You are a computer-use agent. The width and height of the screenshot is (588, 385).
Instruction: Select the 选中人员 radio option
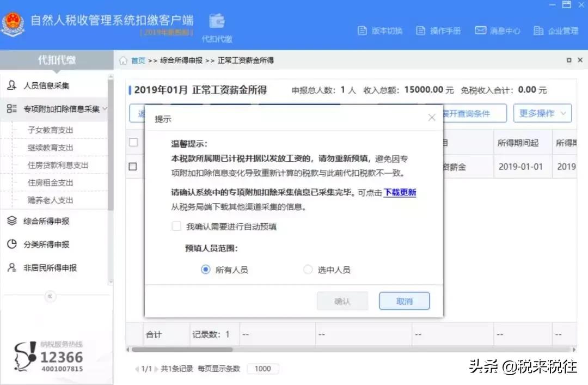coord(308,268)
